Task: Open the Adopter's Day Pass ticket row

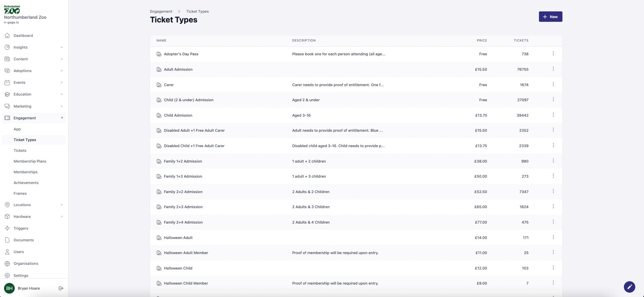Action: point(181,54)
